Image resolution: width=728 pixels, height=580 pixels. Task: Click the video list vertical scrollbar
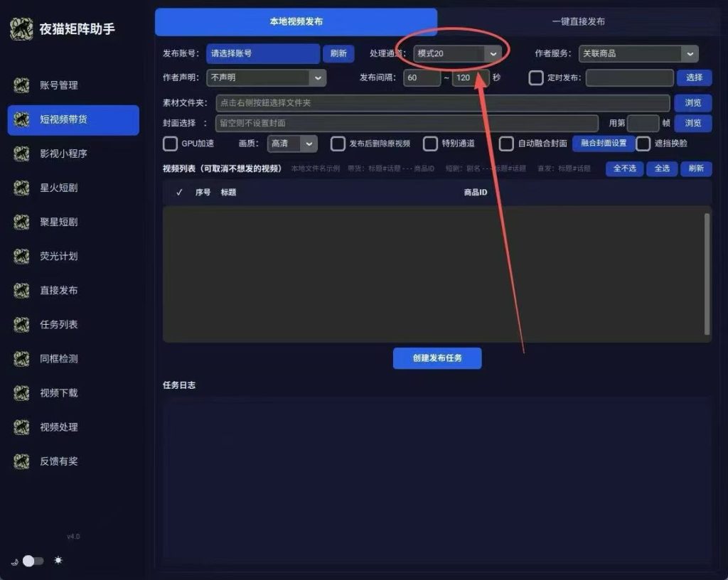point(707,274)
